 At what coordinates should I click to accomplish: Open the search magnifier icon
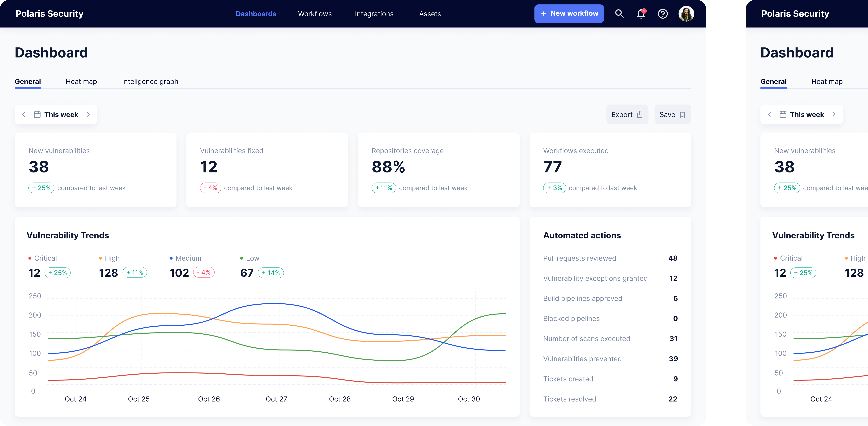pyautogui.click(x=619, y=14)
